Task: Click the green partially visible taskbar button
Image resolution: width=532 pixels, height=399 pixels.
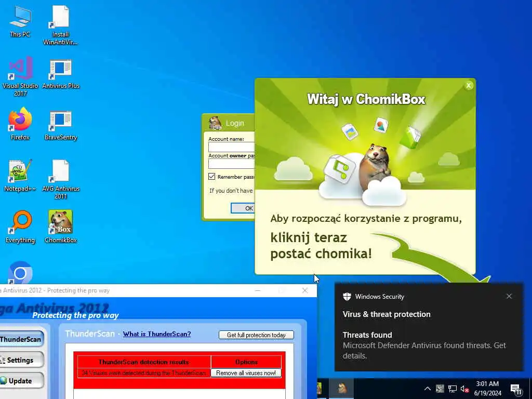Action: point(320,389)
